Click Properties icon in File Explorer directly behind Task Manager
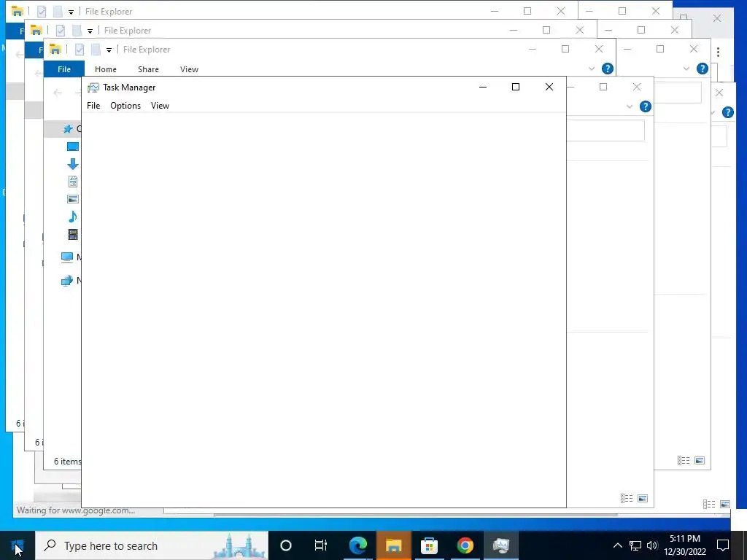The height and width of the screenshot is (560, 747). 80,49
